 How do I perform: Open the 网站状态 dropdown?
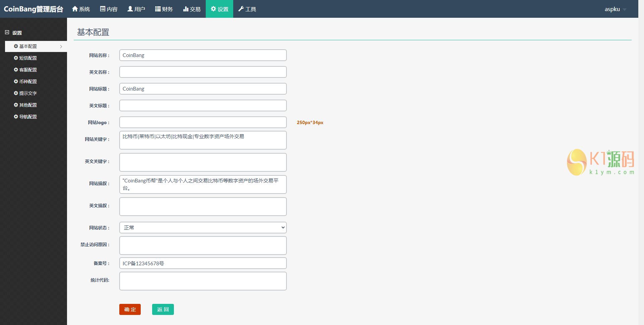coord(203,227)
